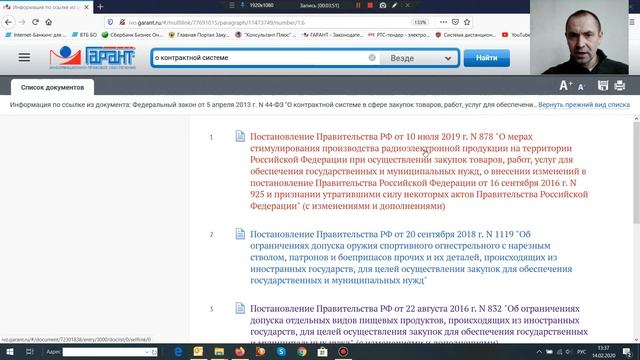
Task: Open tracking protection shield info
Action: pos(110,22)
